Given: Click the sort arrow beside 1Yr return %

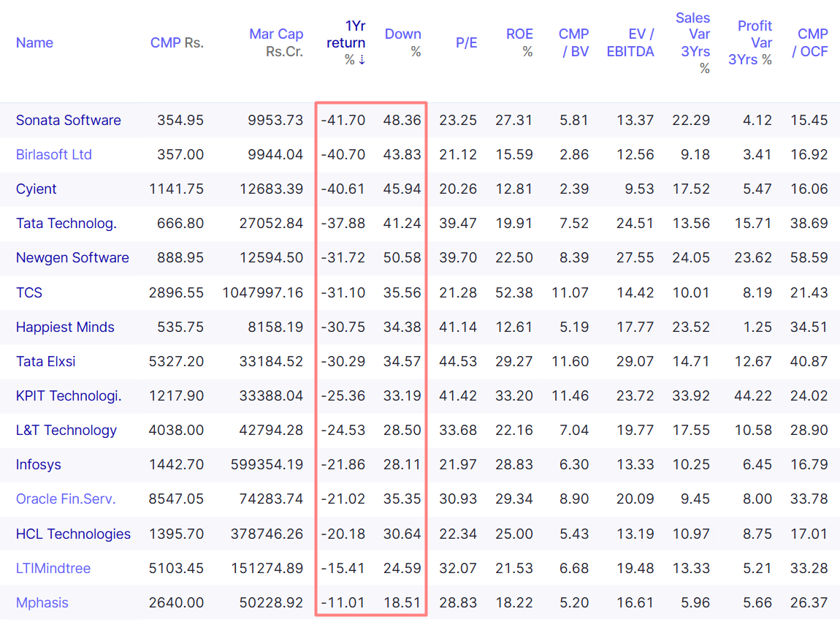Looking at the screenshot, I should coord(362,59).
